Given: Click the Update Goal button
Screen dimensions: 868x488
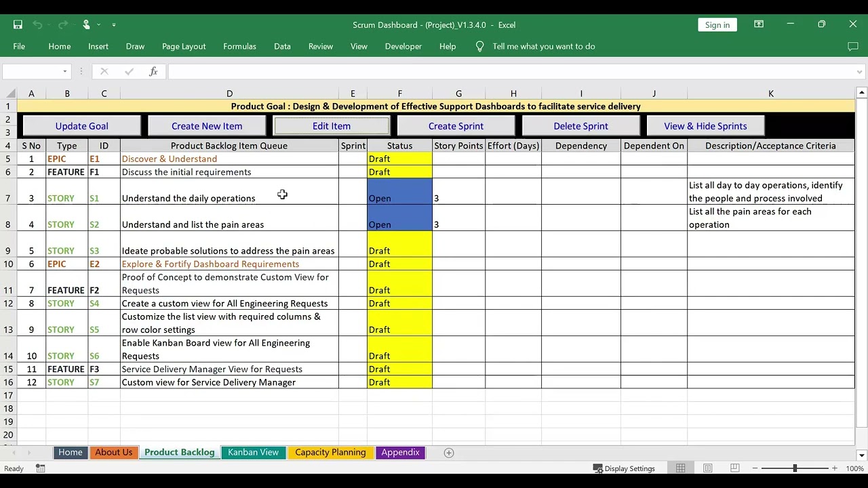Looking at the screenshot, I should click(81, 126).
